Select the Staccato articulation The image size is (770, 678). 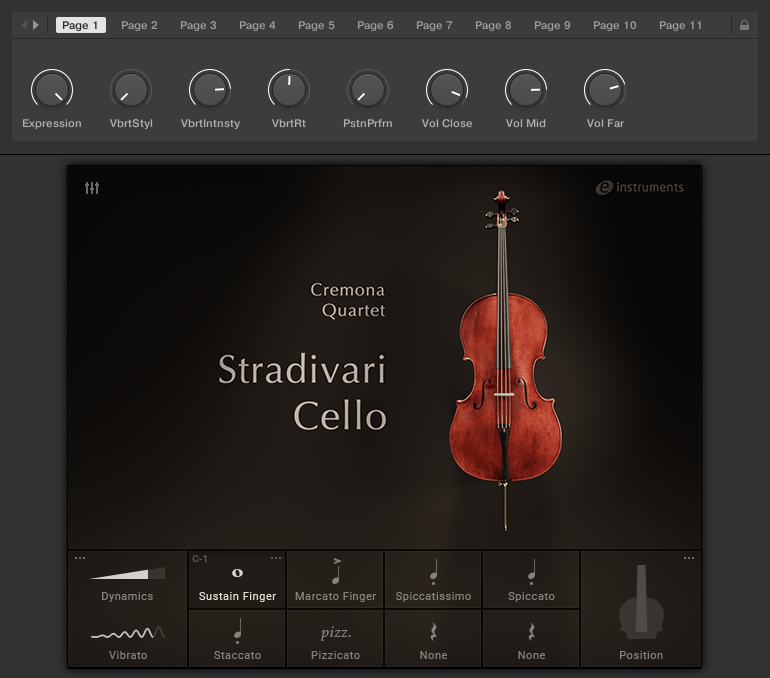point(237,639)
